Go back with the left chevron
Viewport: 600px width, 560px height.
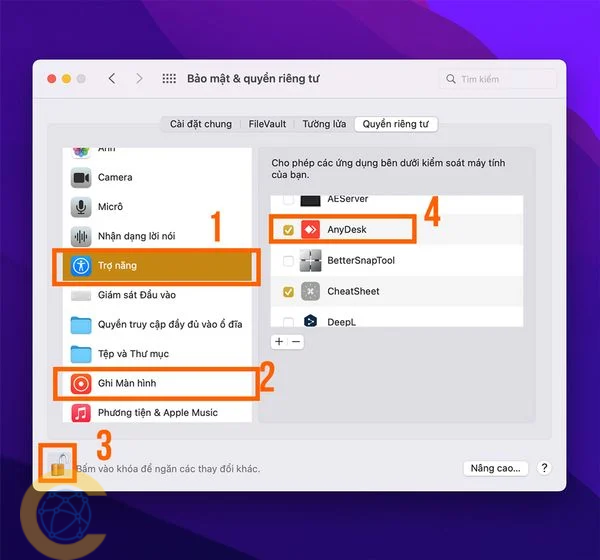point(112,78)
